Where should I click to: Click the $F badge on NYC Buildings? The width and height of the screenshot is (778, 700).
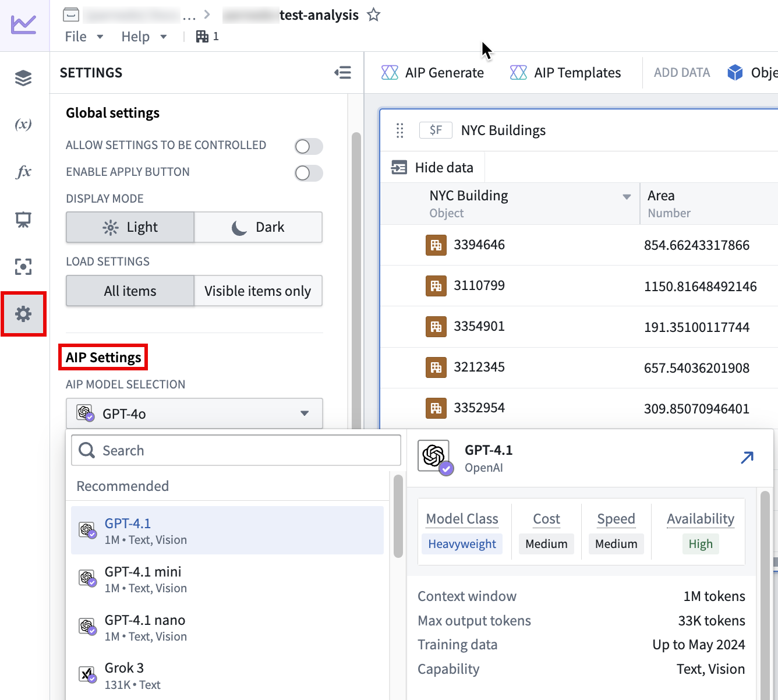pyautogui.click(x=436, y=130)
